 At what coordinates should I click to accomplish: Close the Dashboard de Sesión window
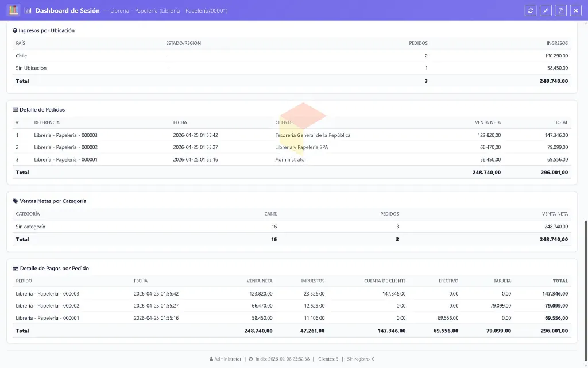[575, 10]
